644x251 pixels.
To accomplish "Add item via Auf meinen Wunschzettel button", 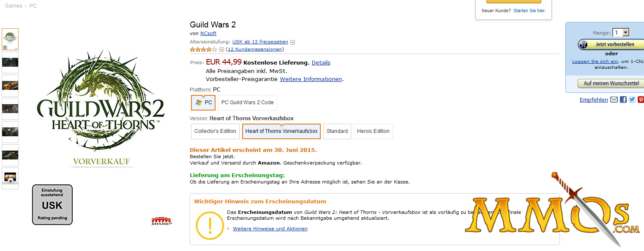I will 611,84.
